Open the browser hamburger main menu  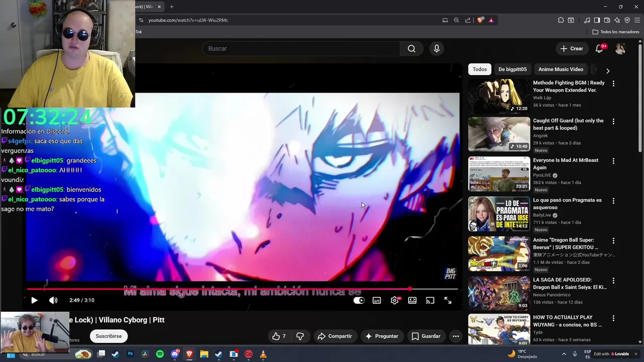[637, 20]
